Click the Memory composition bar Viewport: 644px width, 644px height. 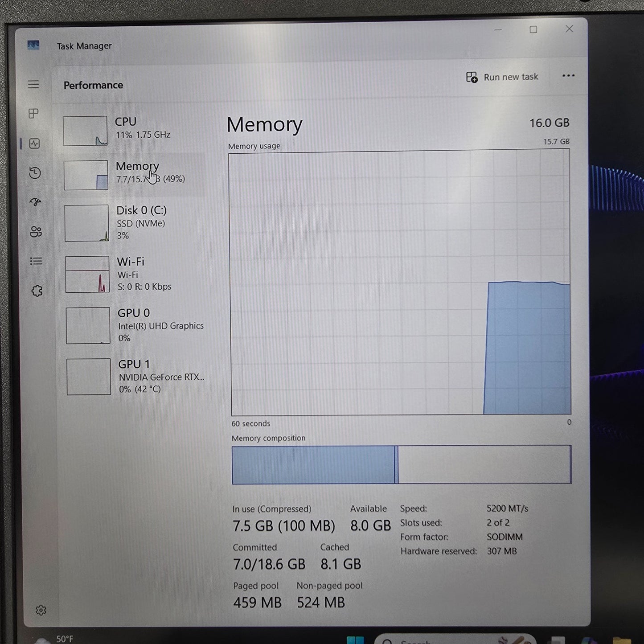400,464
